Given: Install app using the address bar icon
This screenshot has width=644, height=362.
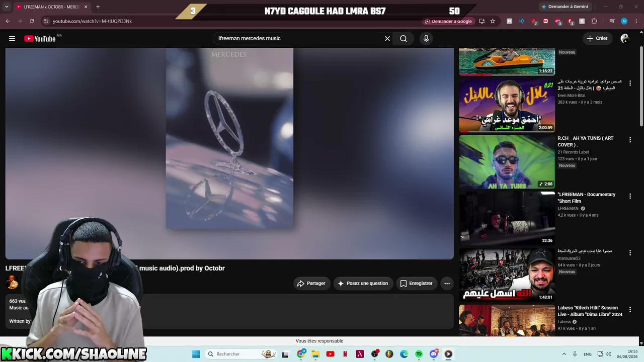Looking at the screenshot, I should [x=481, y=21].
